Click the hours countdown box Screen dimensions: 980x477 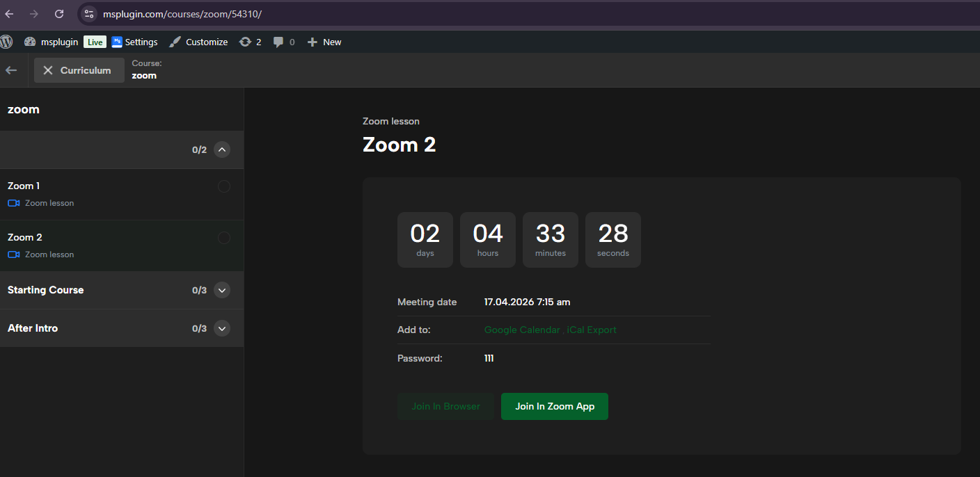pos(488,240)
